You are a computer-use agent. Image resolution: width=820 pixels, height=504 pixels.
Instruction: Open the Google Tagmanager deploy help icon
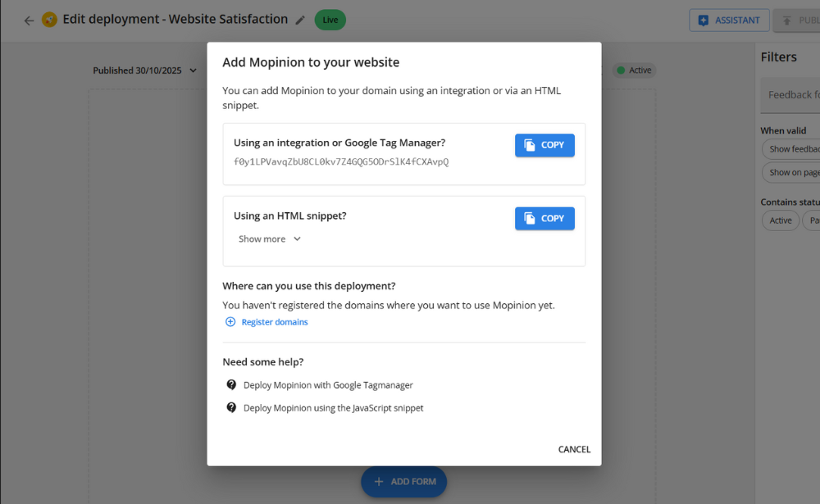pyautogui.click(x=230, y=384)
